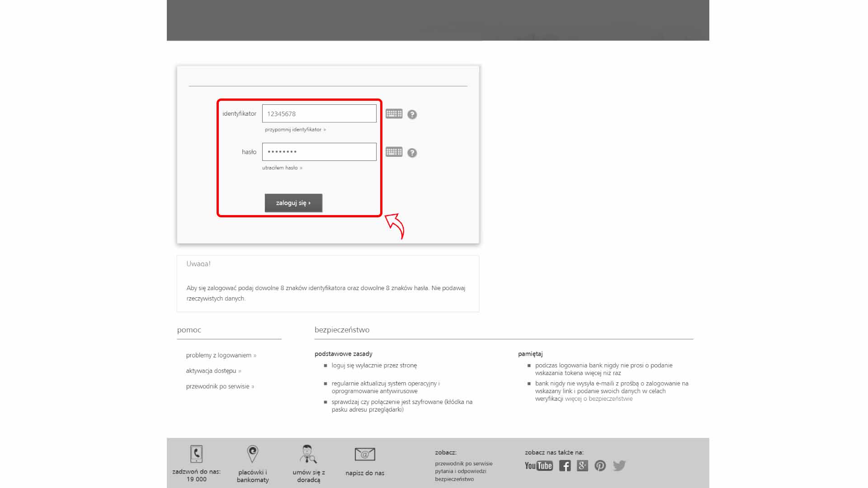
Task: Click help icon next to identyfikator
Action: click(x=412, y=115)
